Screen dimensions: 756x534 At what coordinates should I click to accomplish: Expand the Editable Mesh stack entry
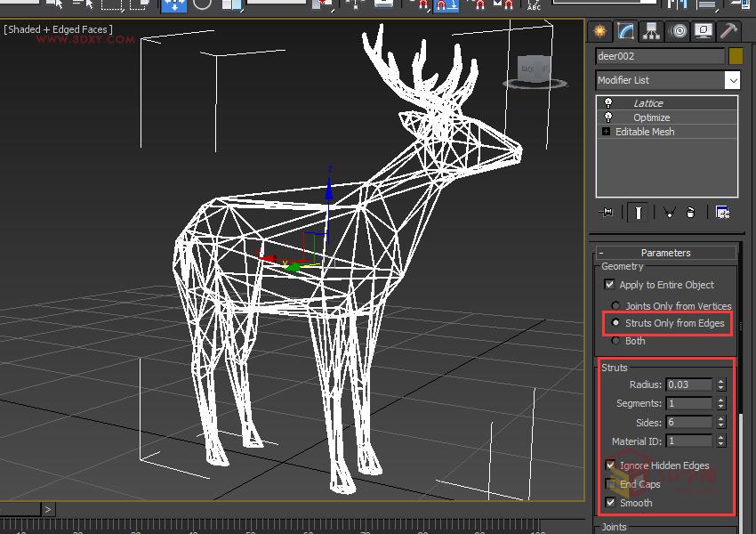(x=607, y=132)
